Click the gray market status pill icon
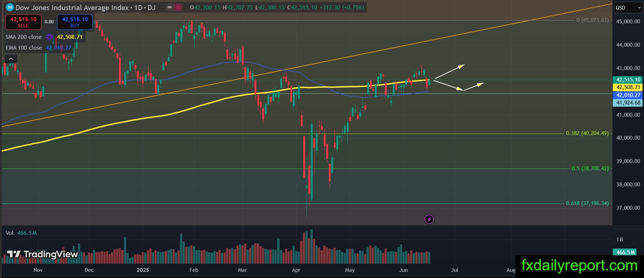The height and width of the screenshot is (278, 644). point(170,7)
